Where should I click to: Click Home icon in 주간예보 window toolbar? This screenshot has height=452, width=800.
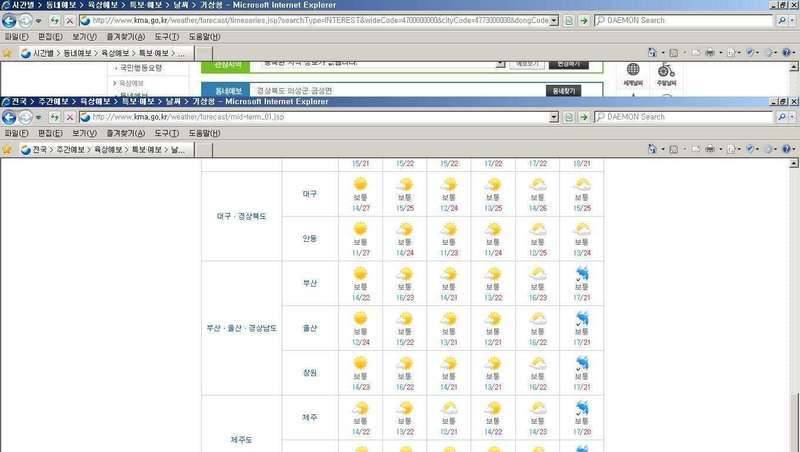click(x=652, y=149)
